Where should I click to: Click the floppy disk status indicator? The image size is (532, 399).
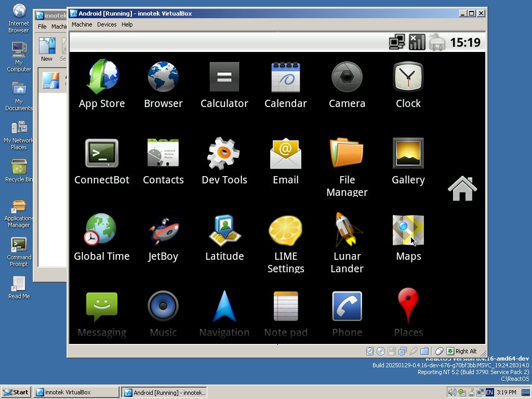(x=392, y=351)
